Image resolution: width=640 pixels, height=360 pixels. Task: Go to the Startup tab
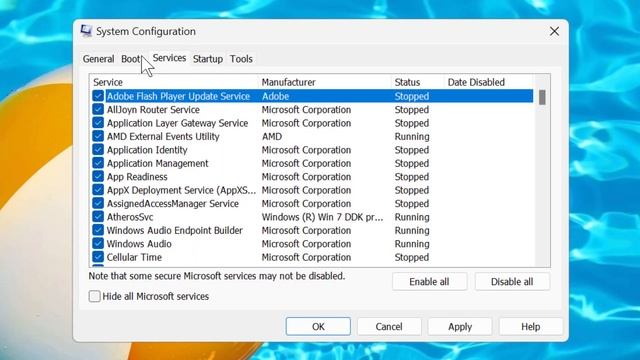point(208,59)
